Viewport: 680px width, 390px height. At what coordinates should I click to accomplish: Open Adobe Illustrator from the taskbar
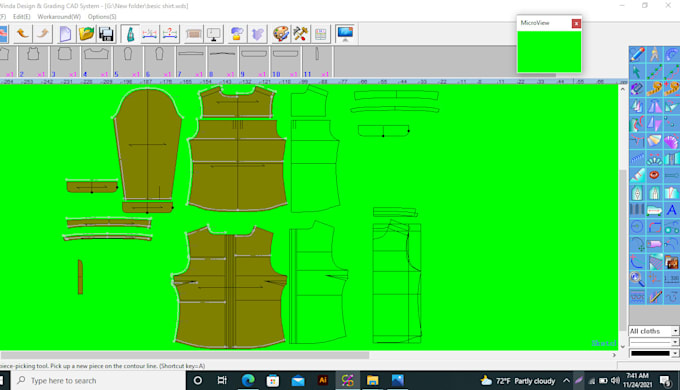tap(323, 380)
